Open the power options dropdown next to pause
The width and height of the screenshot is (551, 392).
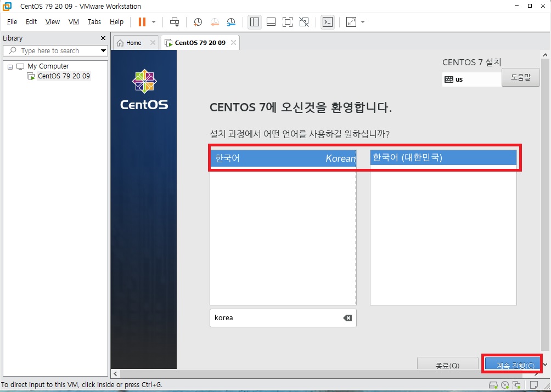pyautogui.click(x=154, y=22)
